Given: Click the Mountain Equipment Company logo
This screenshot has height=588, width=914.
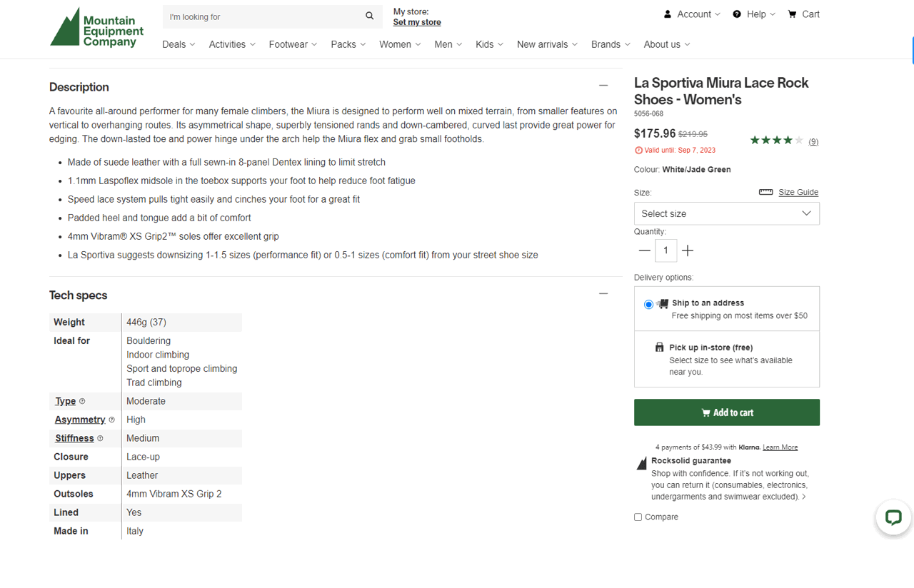Looking at the screenshot, I should click(x=96, y=28).
